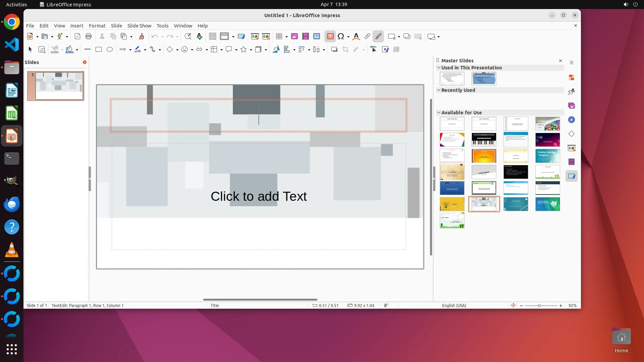Collapse the Used in This Presentation section
644x362 pixels.
[x=438, y=68]
